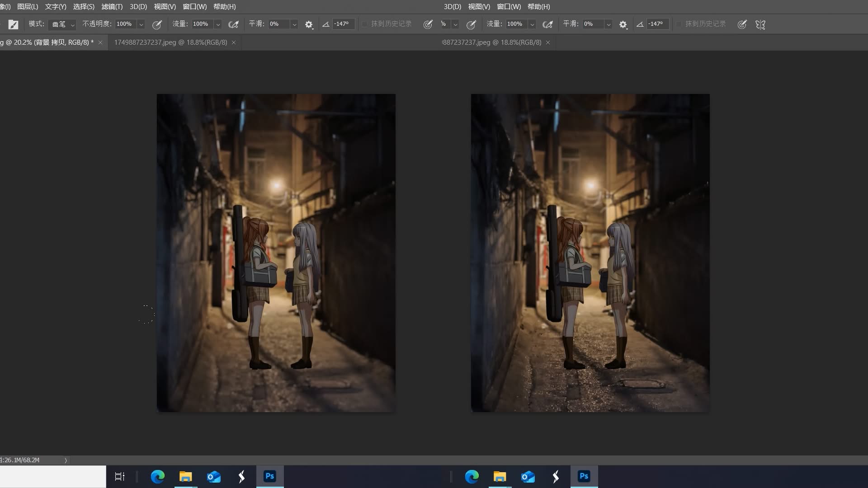The width and height of the screenshot is (868, 488).
Task: Open 图层(L) menu
Action: [28, 7]
